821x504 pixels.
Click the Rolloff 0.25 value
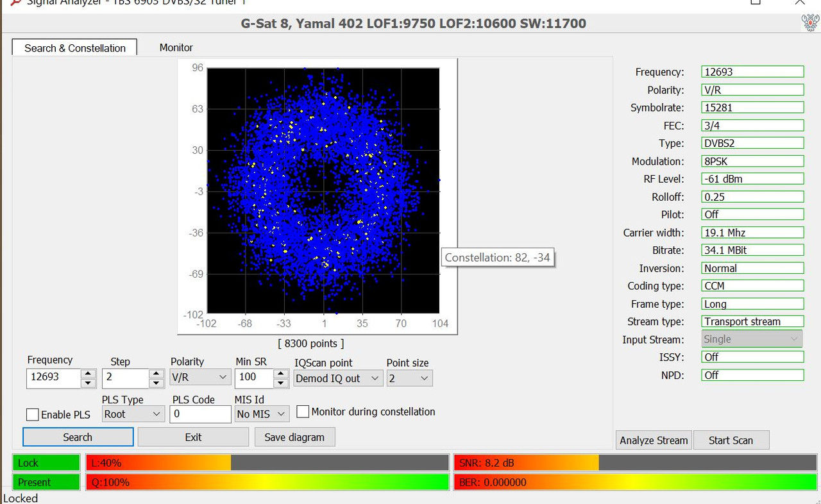(x=752, y=197)
